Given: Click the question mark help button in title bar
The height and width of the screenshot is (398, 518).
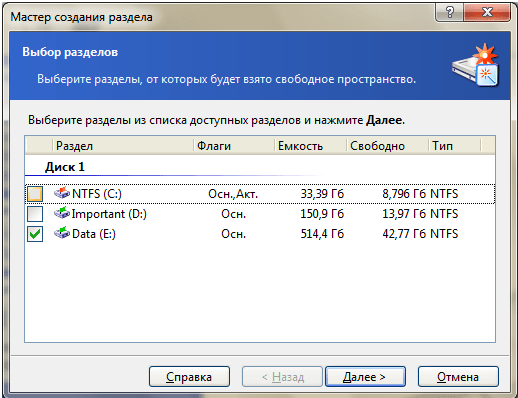Looking at the screenshot, I should coord(449,13).
